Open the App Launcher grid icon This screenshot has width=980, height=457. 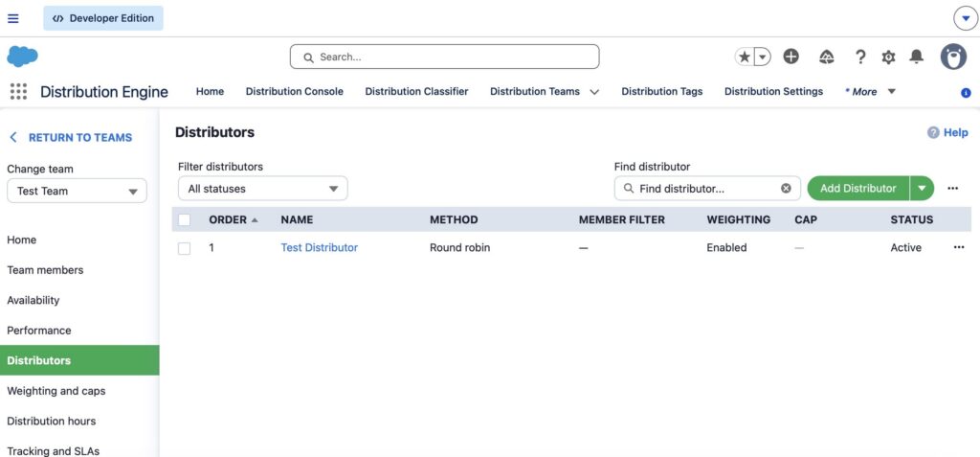[x=19, y=91]
